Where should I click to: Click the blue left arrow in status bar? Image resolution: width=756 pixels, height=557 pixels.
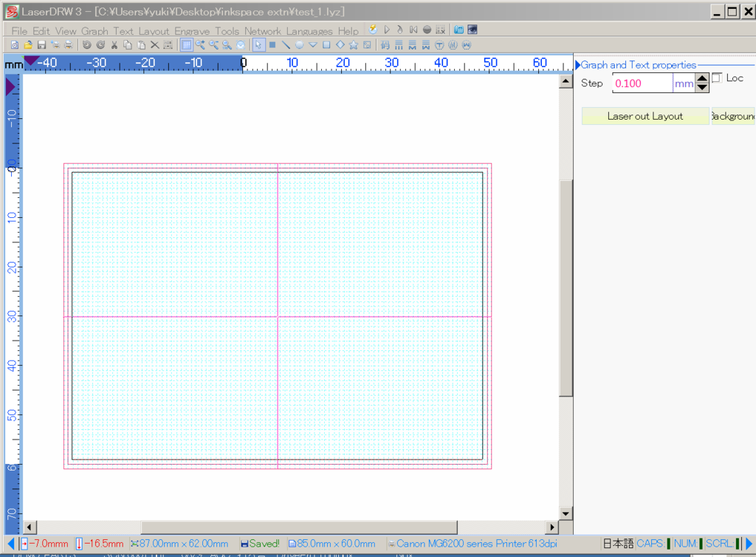tap(10, 544)
